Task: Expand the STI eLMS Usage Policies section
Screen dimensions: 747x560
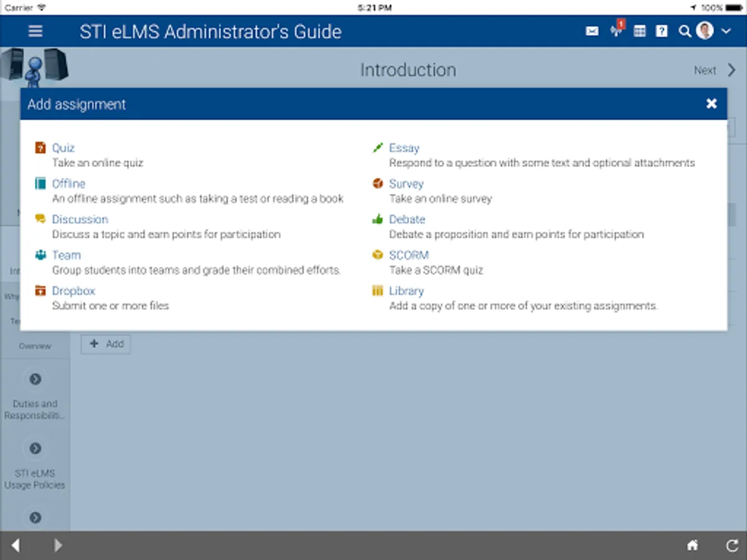Action: pos(35,448)
